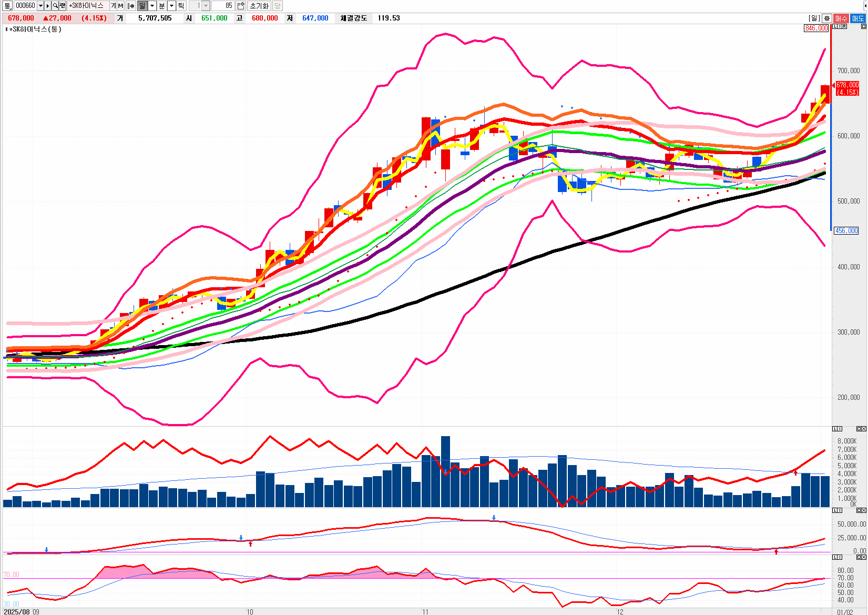Maximize the main price chart panel

tap(863, 26)
